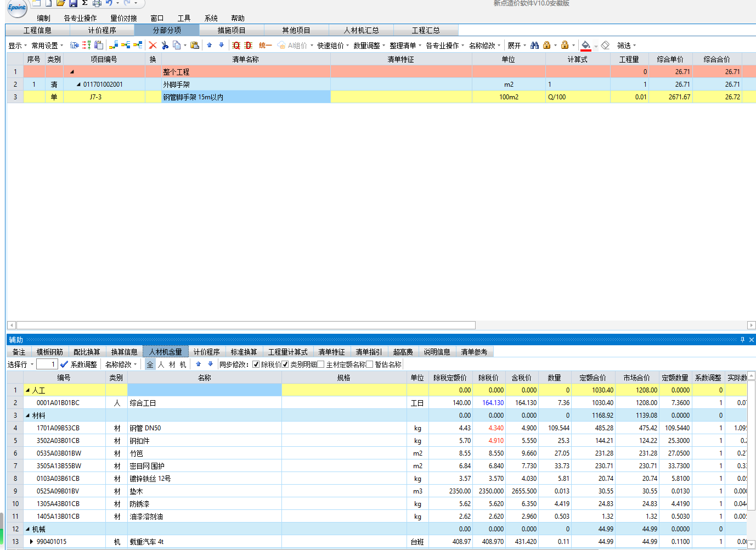
Task: Move row up in the main toolbar
Action: (210, 46)
